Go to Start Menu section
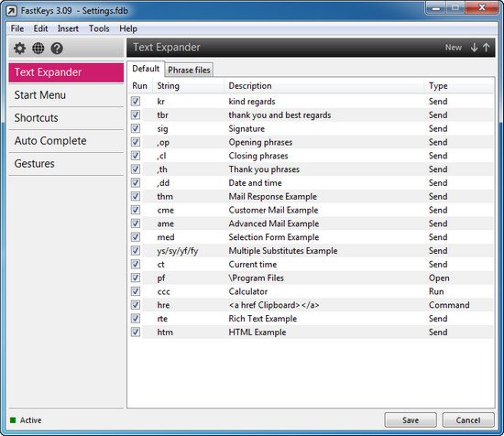 click(x=66, y=95)
